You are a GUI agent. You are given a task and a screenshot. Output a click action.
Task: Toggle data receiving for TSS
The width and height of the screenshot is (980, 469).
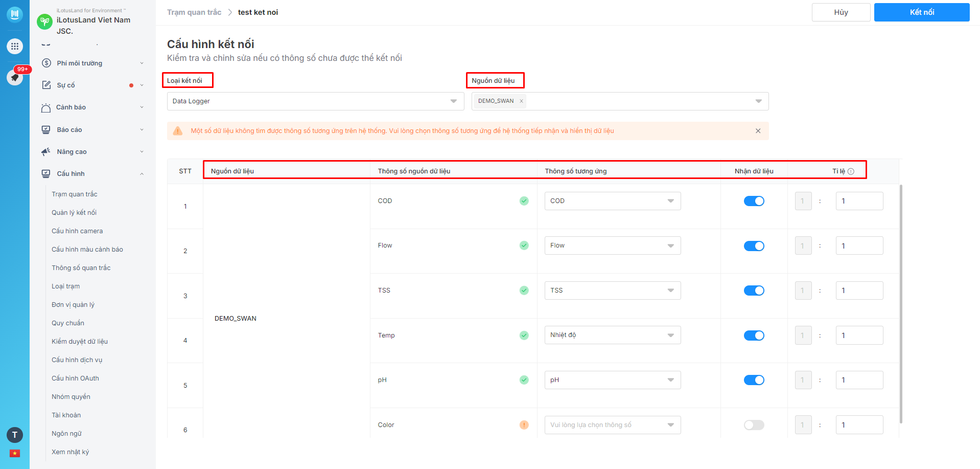click(x=754, y=291)
